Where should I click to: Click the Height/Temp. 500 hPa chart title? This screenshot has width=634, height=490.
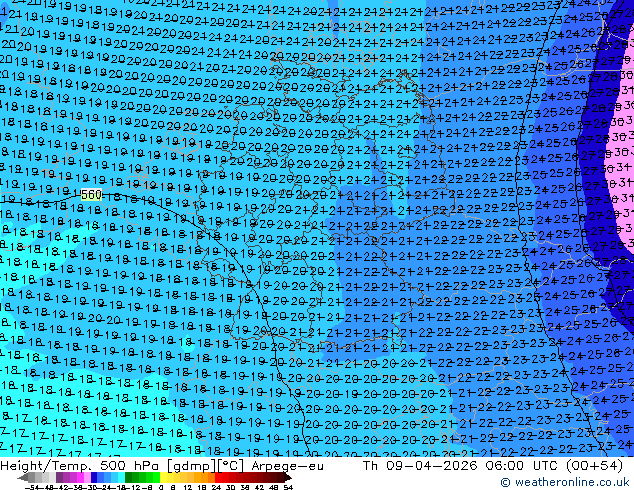(x=80, y=466)
